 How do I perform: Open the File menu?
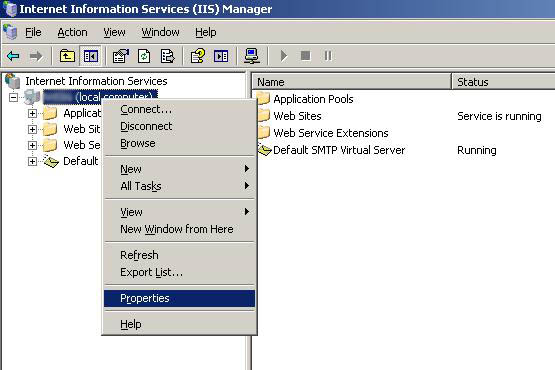tap(33, 32)
